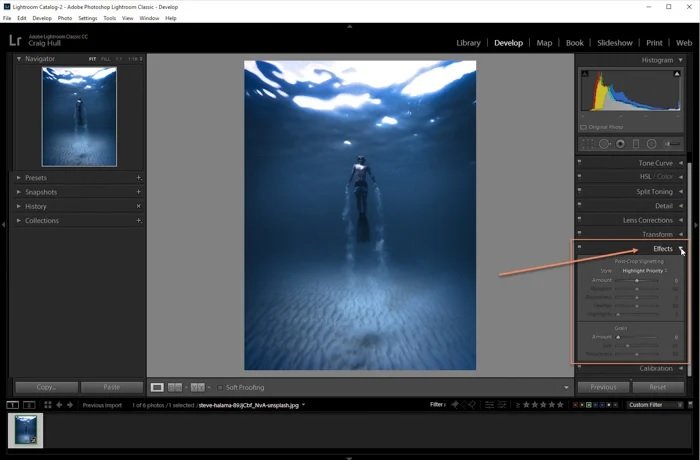Click the Reset button

pyautogui.click(x=657, y=387)
